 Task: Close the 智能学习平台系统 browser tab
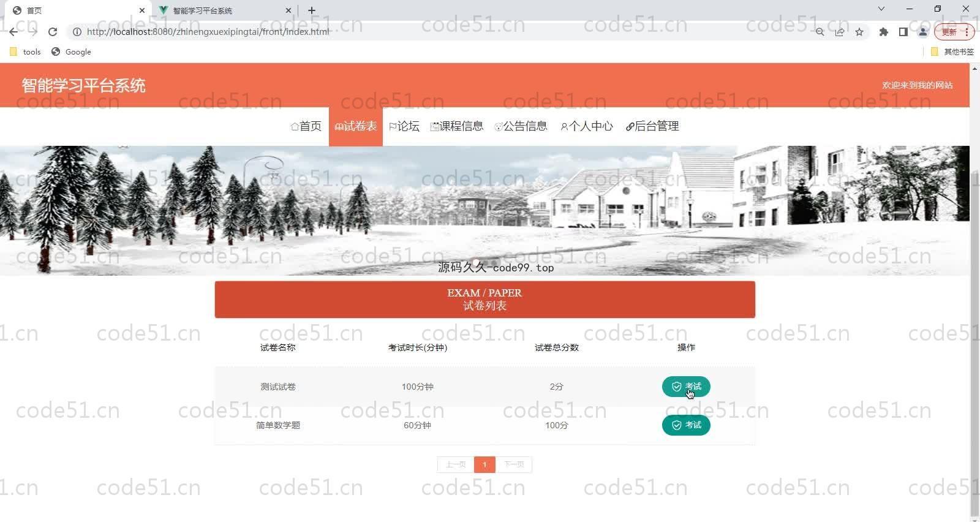tap(288, 10)
